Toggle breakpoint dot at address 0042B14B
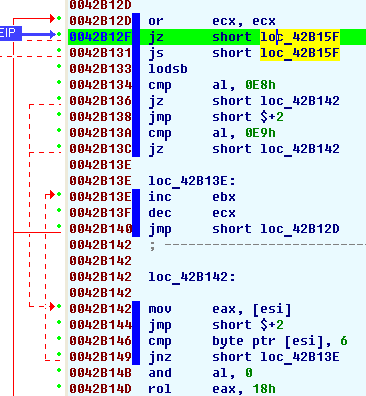The height and width of the screenshot is (396, 366). 59,370
